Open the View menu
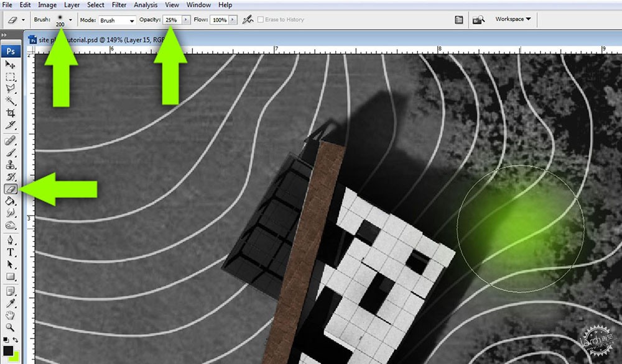 (172, 5)
